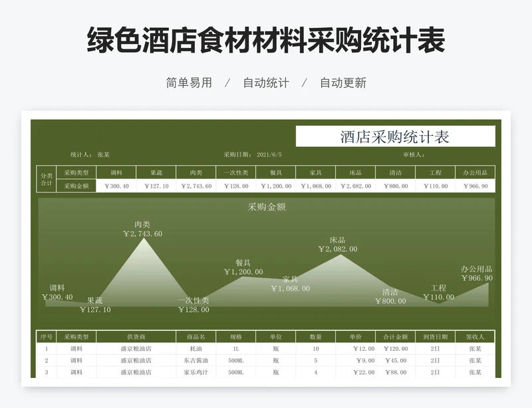This screenshot has width=532, height=408.
Task: Select the 签收人 column header
Action: (x=475, y=337)
